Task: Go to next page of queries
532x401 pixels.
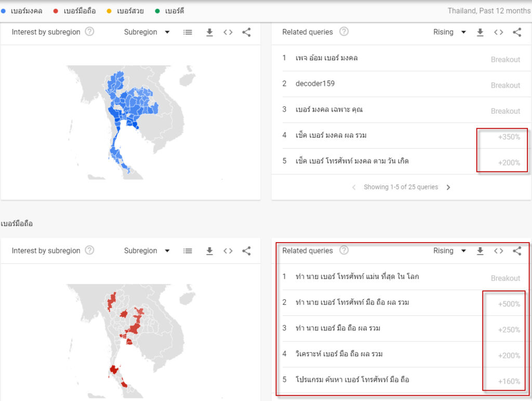Action: click(x=448, y=188)
